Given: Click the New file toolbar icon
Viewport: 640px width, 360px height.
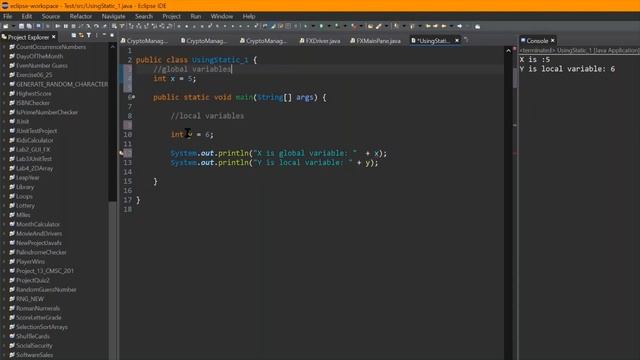Looking at the screenshot, I should (x=6, y=26).
